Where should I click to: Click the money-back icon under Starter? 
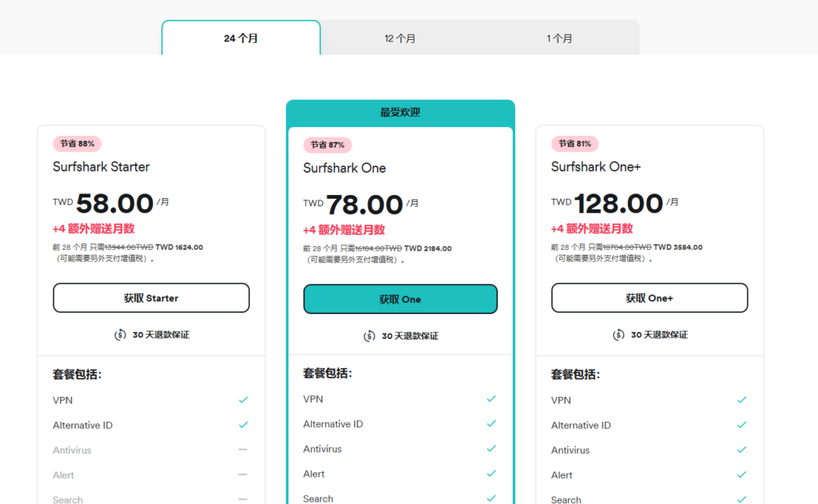tap(121, 335)
